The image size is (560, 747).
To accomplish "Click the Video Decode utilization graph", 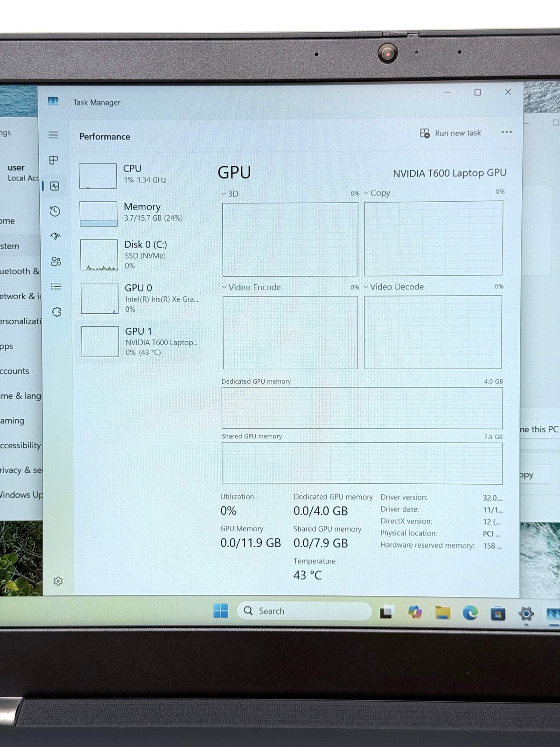I will [x=433, y=332].
